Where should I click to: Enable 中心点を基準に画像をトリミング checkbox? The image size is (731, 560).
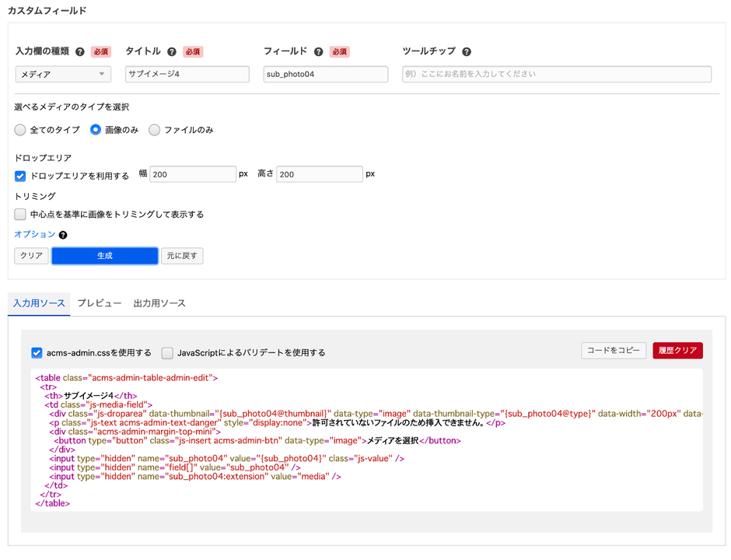coord(21,215)
